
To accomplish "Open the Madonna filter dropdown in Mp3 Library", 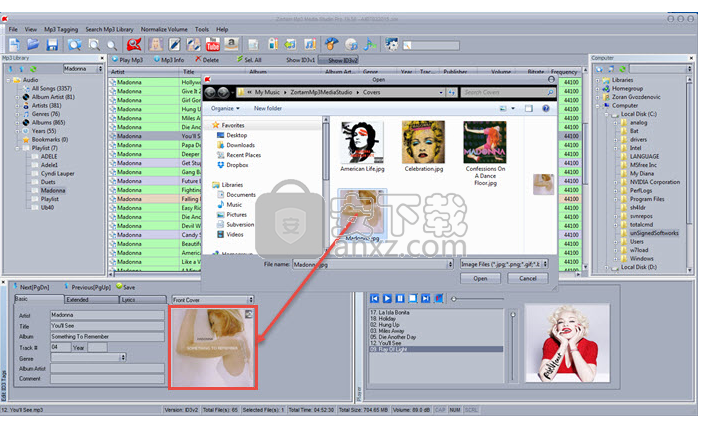I will 100,69.
